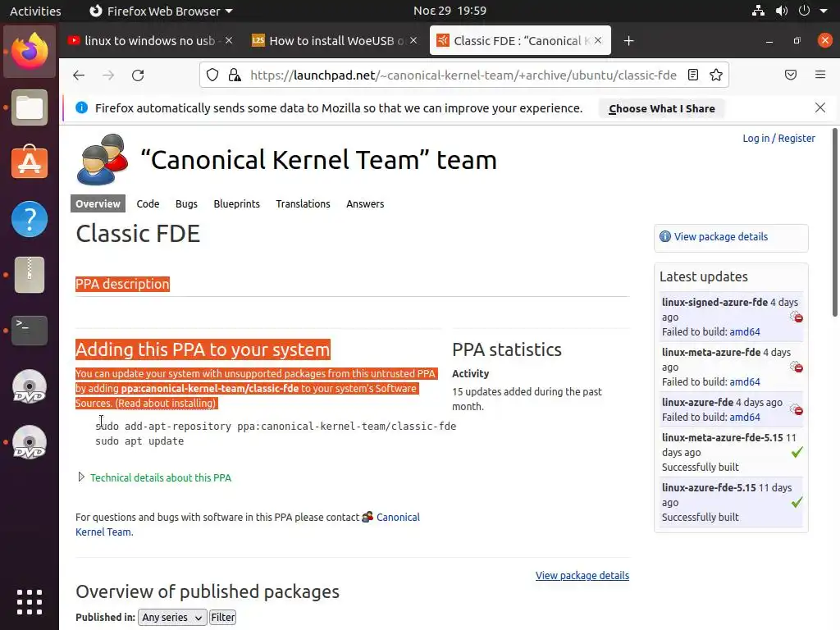Screen dimensions: 840x630
Task: Close the 'How to install WoeUSB' tab
Action: [413, 40]
